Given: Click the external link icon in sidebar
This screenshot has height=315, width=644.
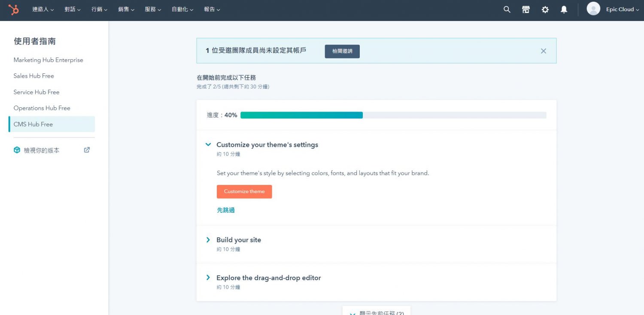Looking at the screenshot, I should click(87, 150).
